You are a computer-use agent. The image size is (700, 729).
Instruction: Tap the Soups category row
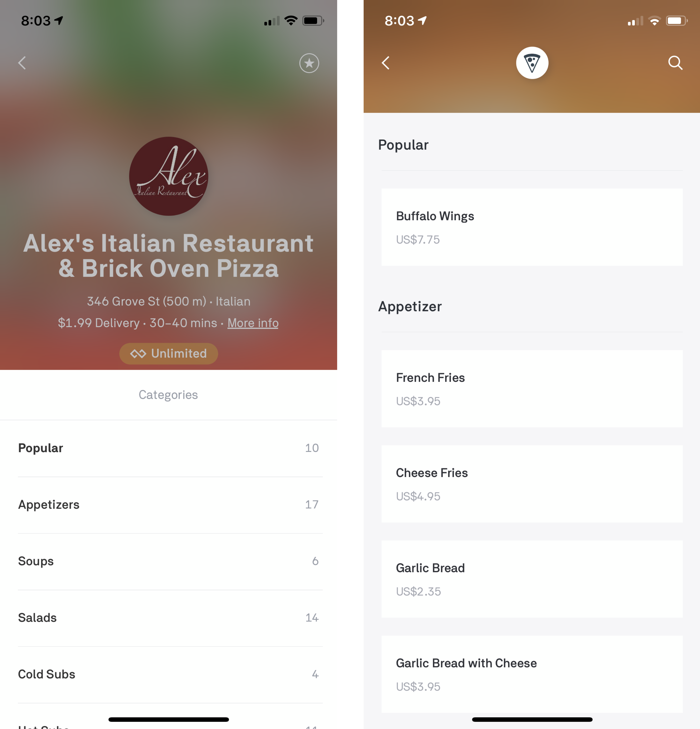[168, 561]
